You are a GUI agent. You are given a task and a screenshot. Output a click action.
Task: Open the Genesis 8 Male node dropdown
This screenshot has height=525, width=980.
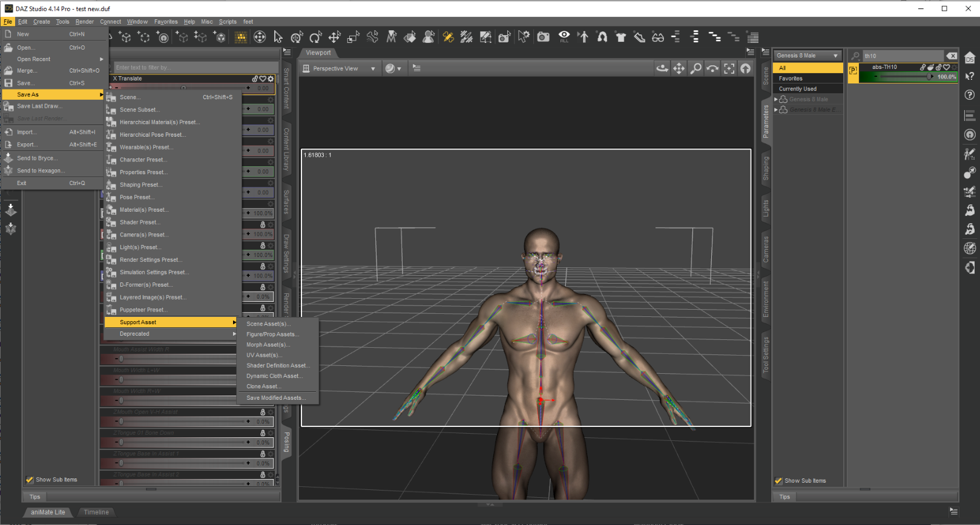tap(808, 56)
